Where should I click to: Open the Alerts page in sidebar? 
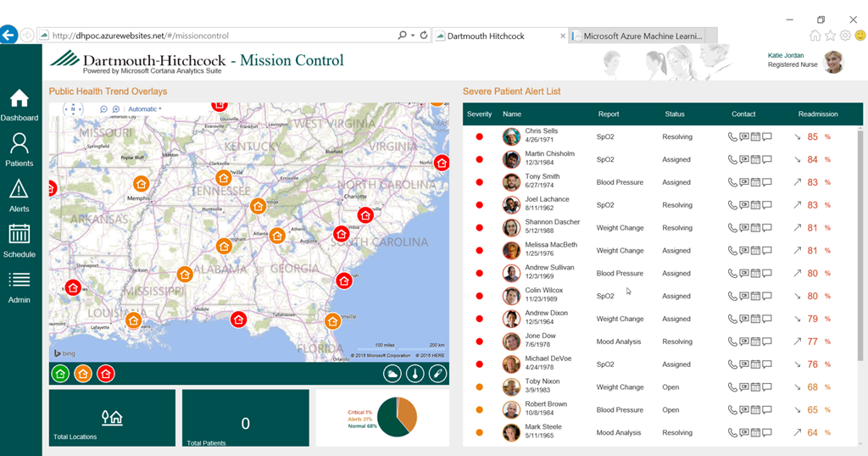pyautogui.click(x=19, y=195)
